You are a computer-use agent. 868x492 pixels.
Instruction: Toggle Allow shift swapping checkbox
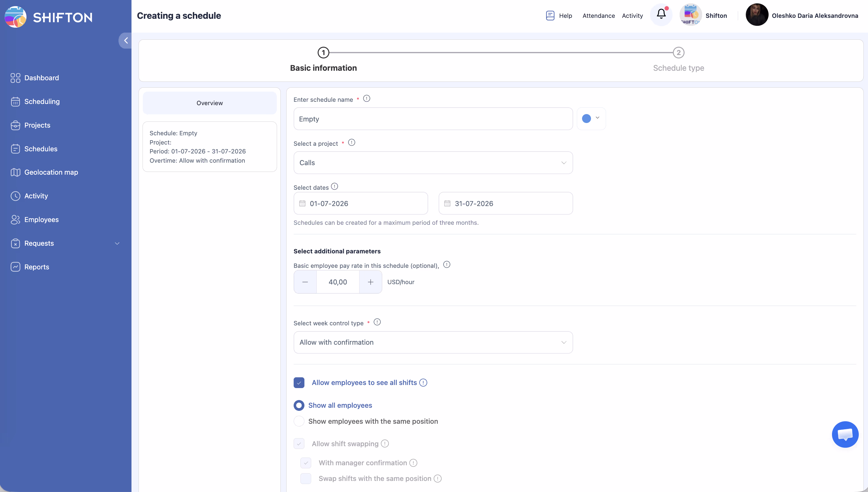299,444
